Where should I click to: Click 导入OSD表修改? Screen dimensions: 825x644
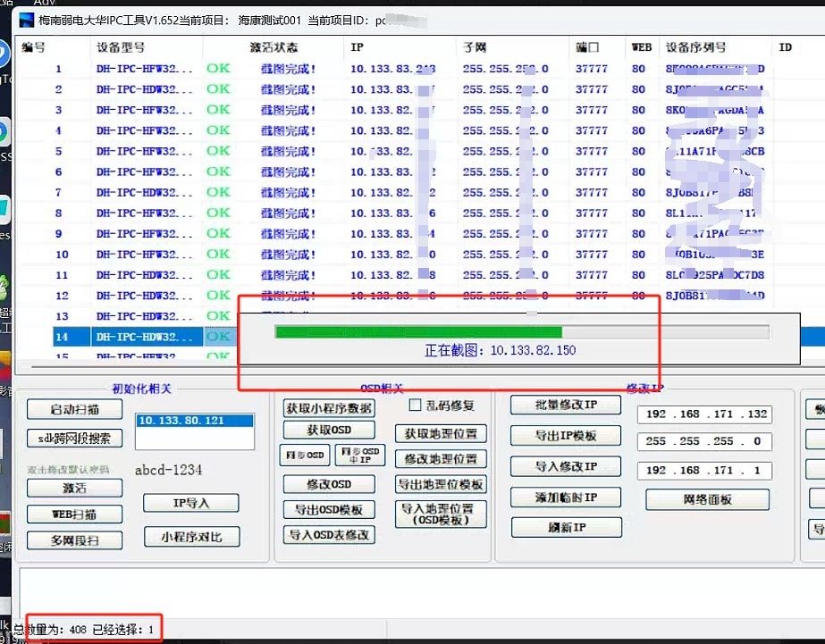[x=329, y=535]
